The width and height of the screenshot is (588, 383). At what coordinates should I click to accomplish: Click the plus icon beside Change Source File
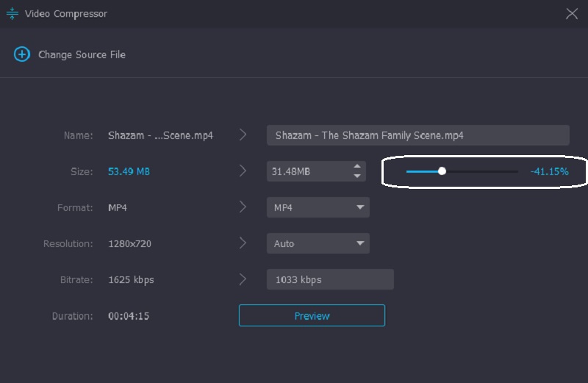pyautogui.click(x=22, y=54)
